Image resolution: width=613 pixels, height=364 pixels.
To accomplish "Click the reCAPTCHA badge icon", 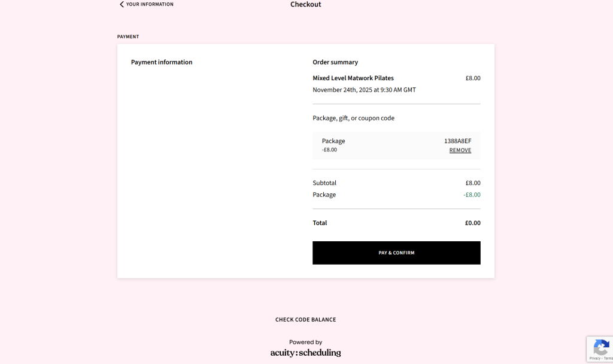I will click(600, 347).
